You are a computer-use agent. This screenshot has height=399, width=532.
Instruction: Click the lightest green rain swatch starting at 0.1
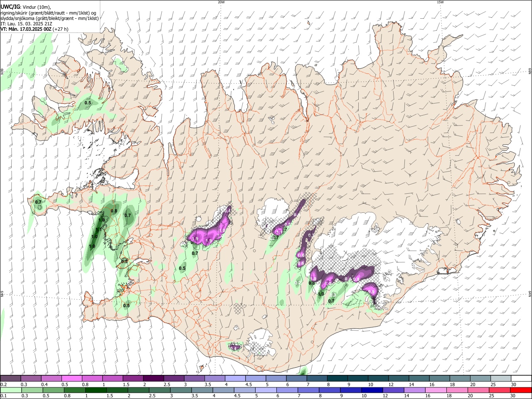click(x=10, y=390)
